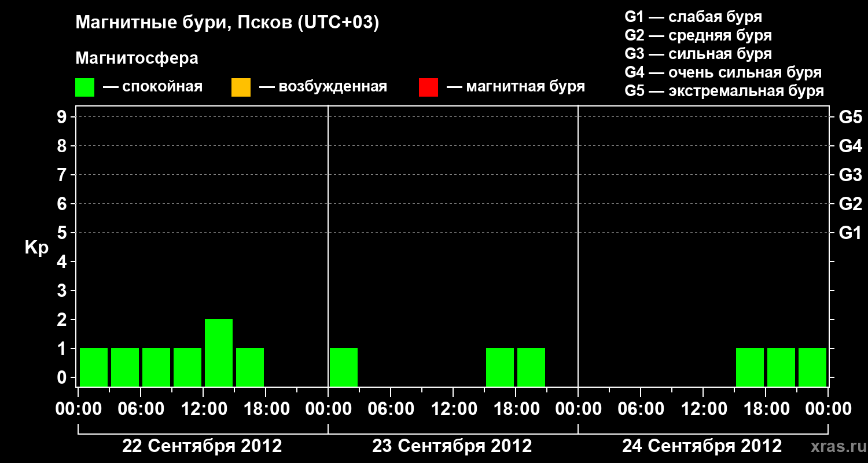This screenshot has width=868, height=463.
Task: Click the legend label — магнитная буря
Action: [516, 87]
